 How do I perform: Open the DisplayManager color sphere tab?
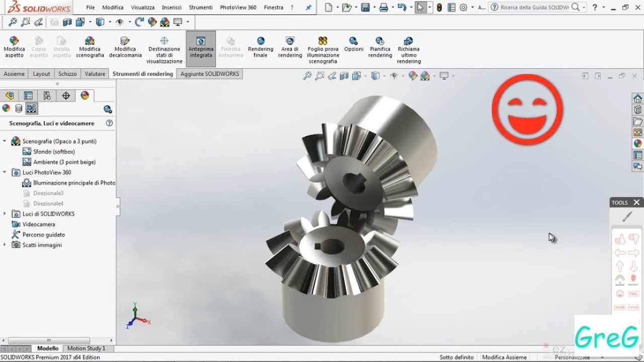(x=85, y=96)
